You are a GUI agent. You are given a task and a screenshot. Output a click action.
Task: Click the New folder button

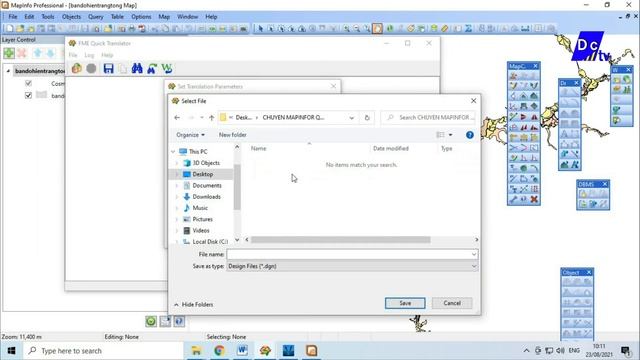pyautogui.click(x=232, y=135)
